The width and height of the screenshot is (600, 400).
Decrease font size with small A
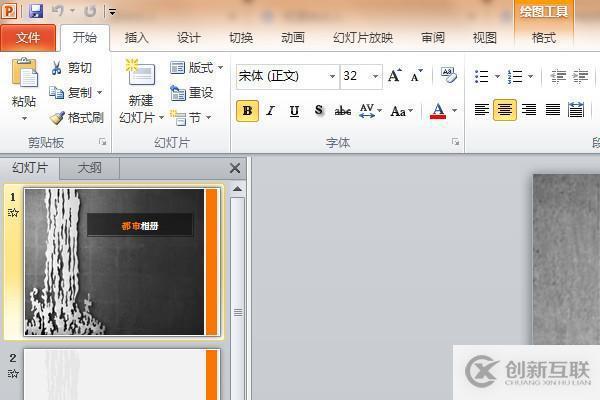point(416,75)
